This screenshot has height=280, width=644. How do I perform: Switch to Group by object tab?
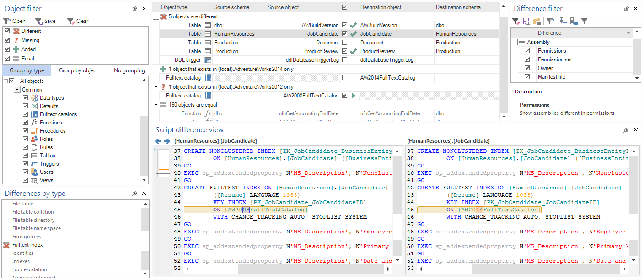click(79, 70)
